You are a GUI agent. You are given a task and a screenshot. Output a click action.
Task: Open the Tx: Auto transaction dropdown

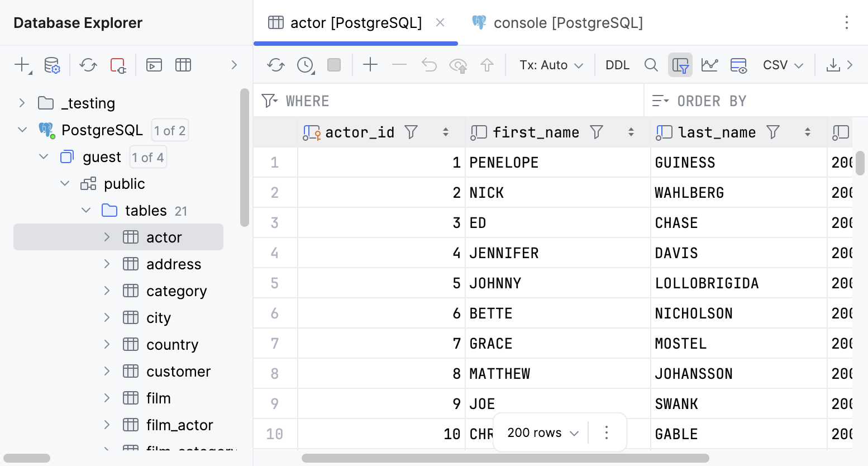coord(550,65)
